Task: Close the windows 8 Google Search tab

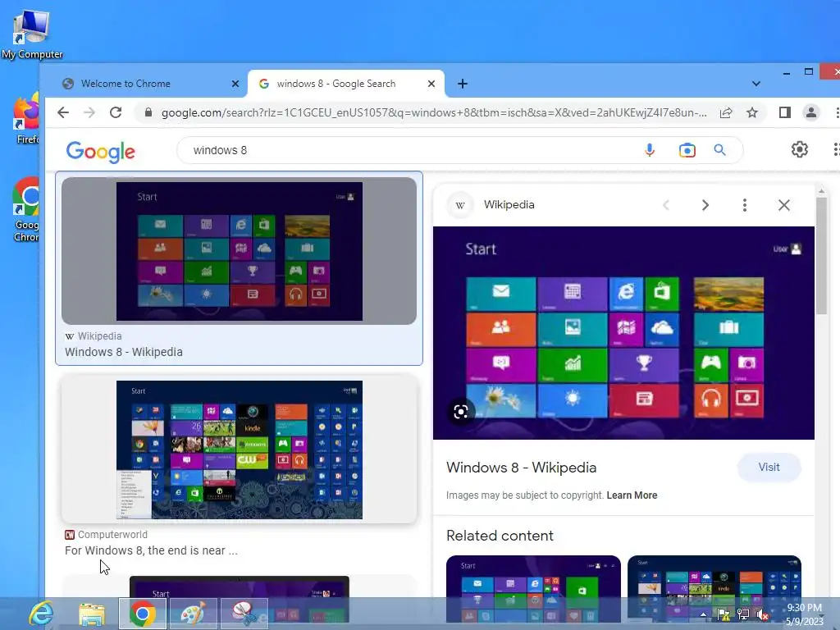Action: (x=431, y=84)
